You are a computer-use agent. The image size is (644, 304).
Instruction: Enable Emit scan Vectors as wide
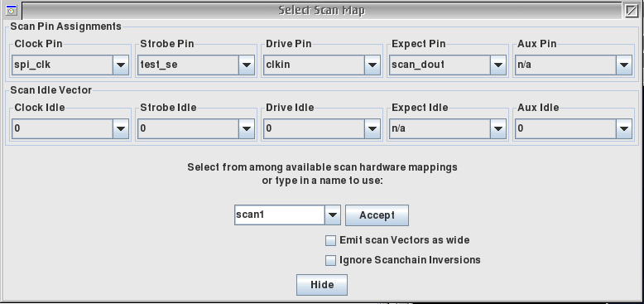click(x=330, y=241)
